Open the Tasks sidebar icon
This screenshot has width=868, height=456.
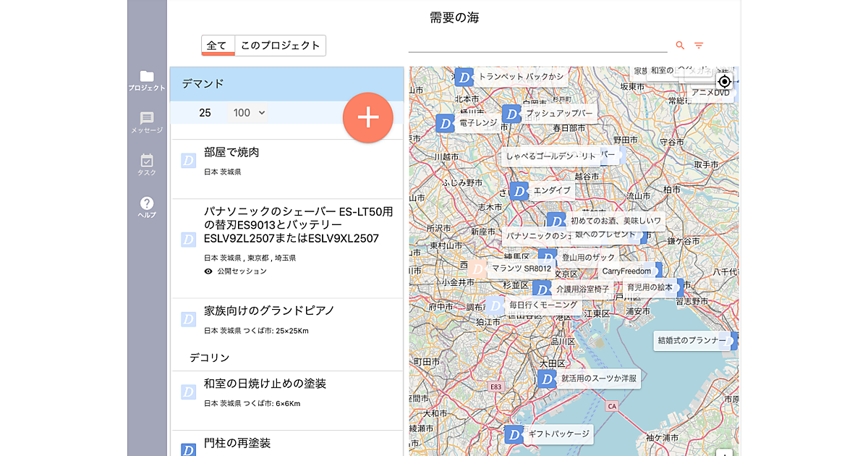click(x=147, y=164)
